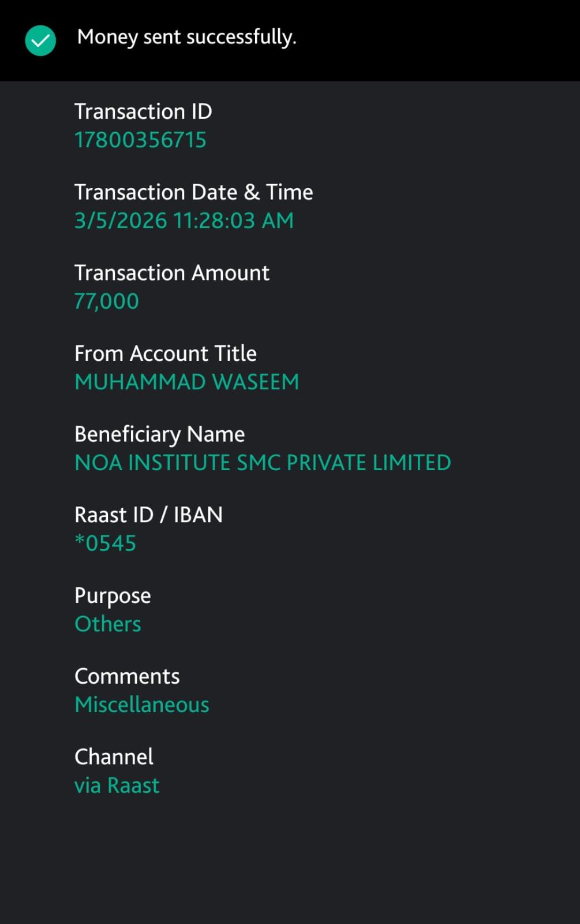The height and width of the screenshot is (924, 580).
Task: Click the From Account Title label
Action: [165, 353]
